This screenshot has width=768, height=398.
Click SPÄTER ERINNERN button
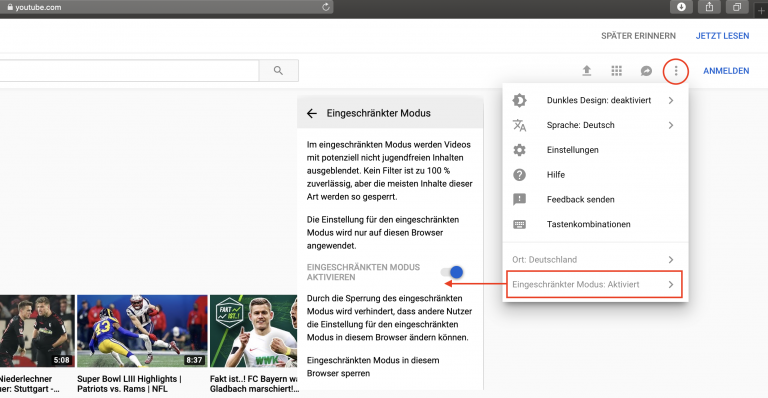point(638,36)
